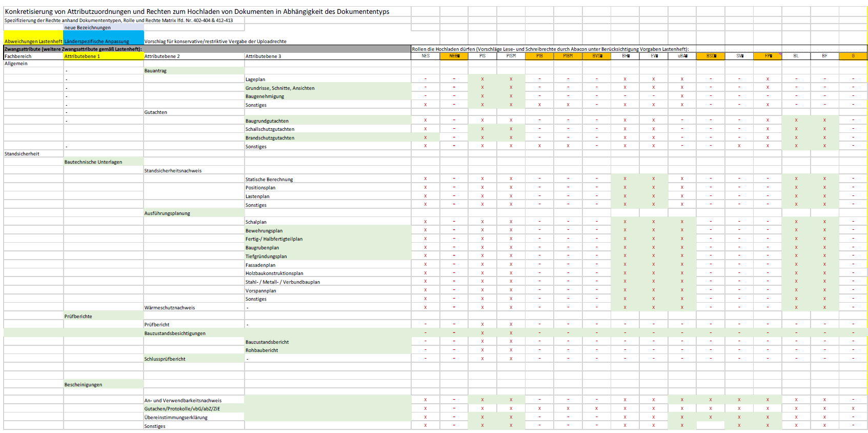Select the 'Bauzustandsbesichtigungen' cell
Image resolution: width=868 pixels, height=433 pixels.
[194, 333]
